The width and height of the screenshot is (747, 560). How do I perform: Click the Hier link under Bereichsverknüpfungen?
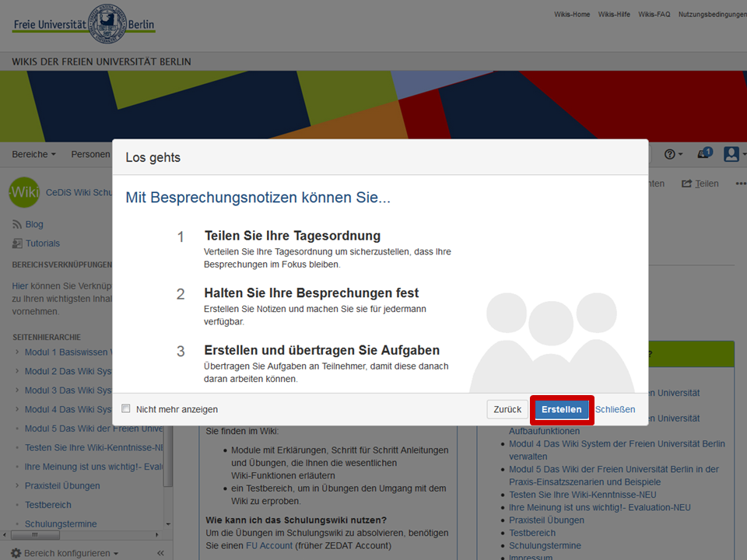[20, 285]
